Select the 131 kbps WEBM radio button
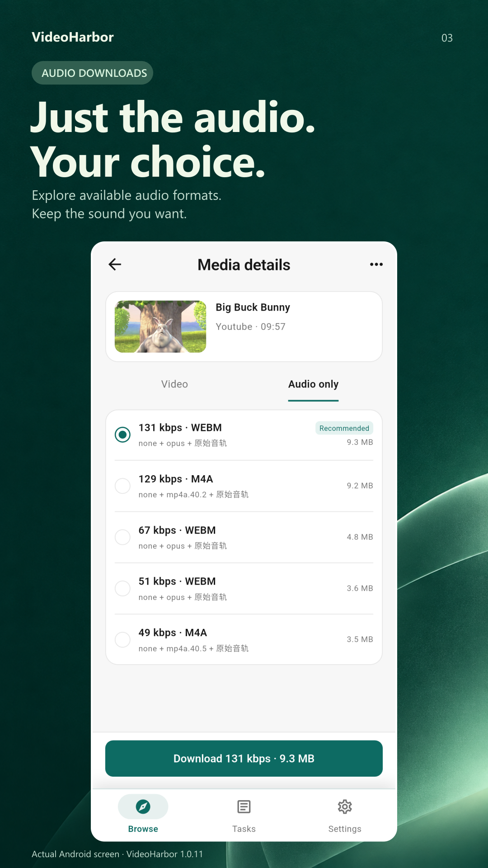 tap(122, 434)
